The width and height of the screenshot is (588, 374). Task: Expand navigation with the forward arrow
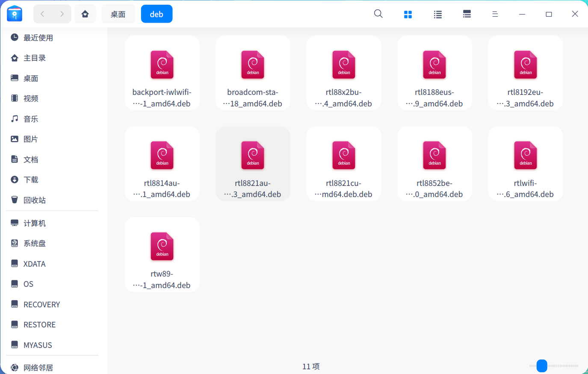pyautogui.click(x=62, y=14)
